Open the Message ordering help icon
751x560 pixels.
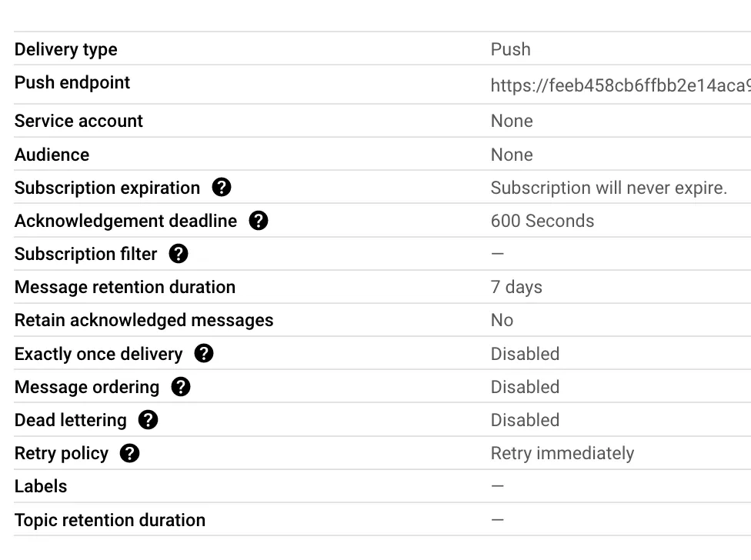click(181, 387)
